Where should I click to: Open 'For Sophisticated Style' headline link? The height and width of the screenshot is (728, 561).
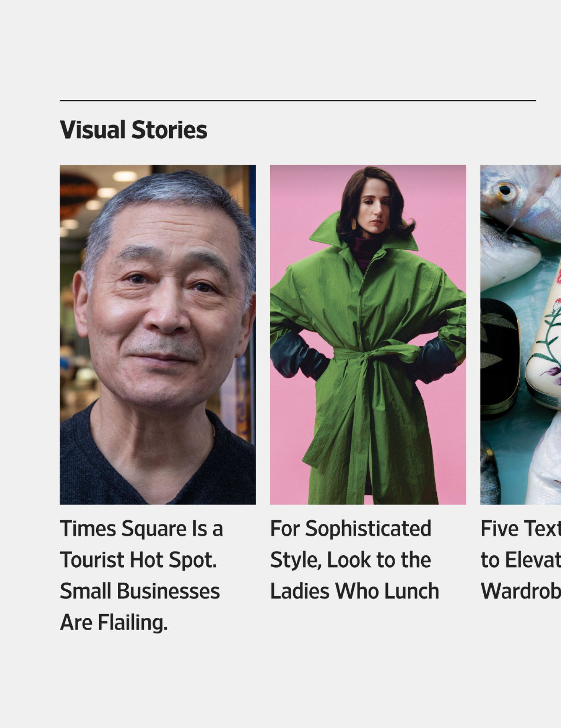tap(355, 560)
